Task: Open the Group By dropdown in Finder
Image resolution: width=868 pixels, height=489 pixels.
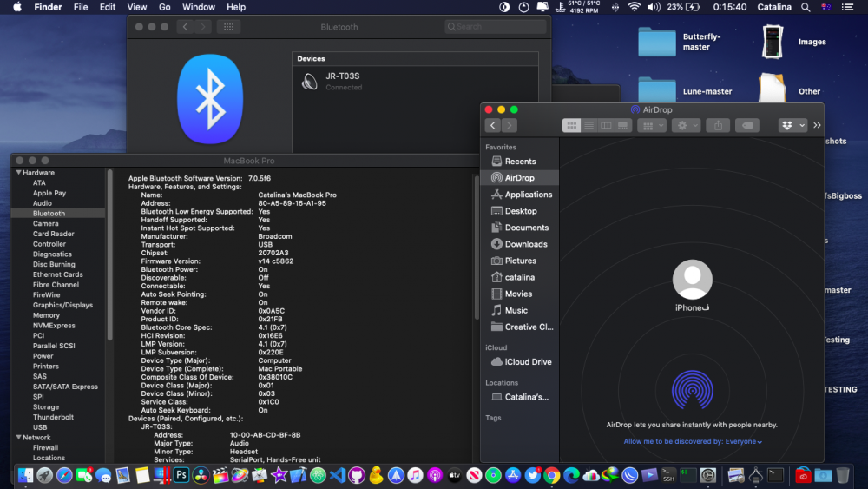Action: [651, 125]
